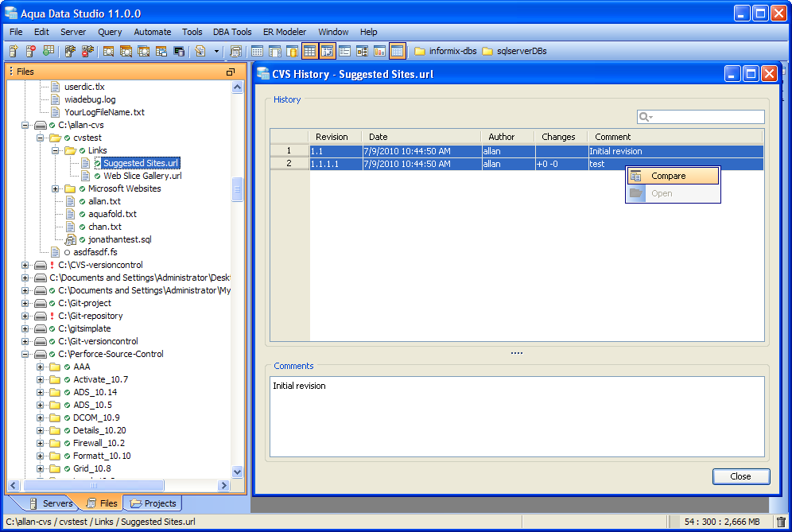The height and width of the screenshot is (532, 792).
Task: Select aquafold.txt in the Files tree
Action: click(112, 214)
